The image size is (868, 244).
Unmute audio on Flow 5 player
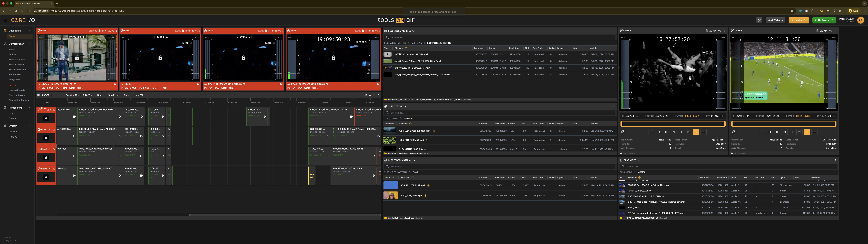click(x=715, y=31)
